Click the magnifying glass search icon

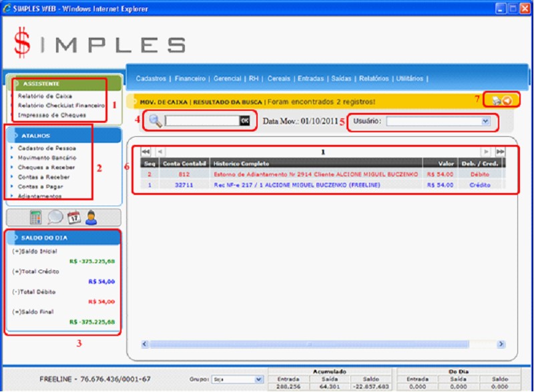pyautogui.click(x=156, y=121)
